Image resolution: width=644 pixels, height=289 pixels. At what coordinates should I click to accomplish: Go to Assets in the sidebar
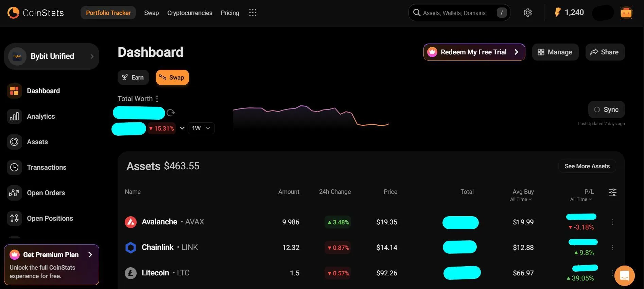[37, 142]
